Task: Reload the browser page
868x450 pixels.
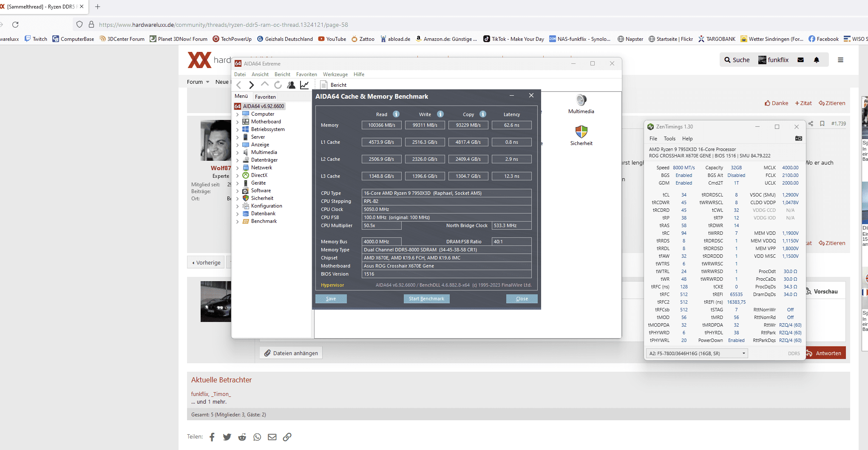Action: (x=15, y=25)
